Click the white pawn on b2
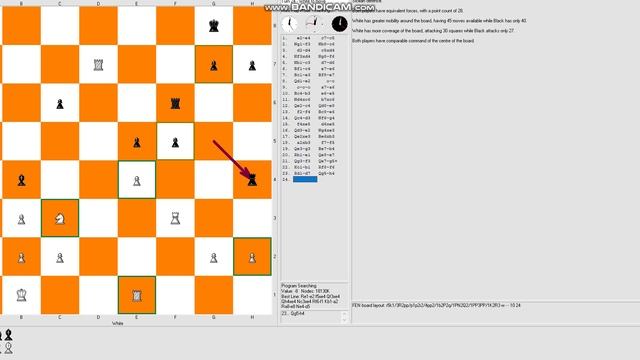Viewport: 640px width, 360px height. pos(21,258)
